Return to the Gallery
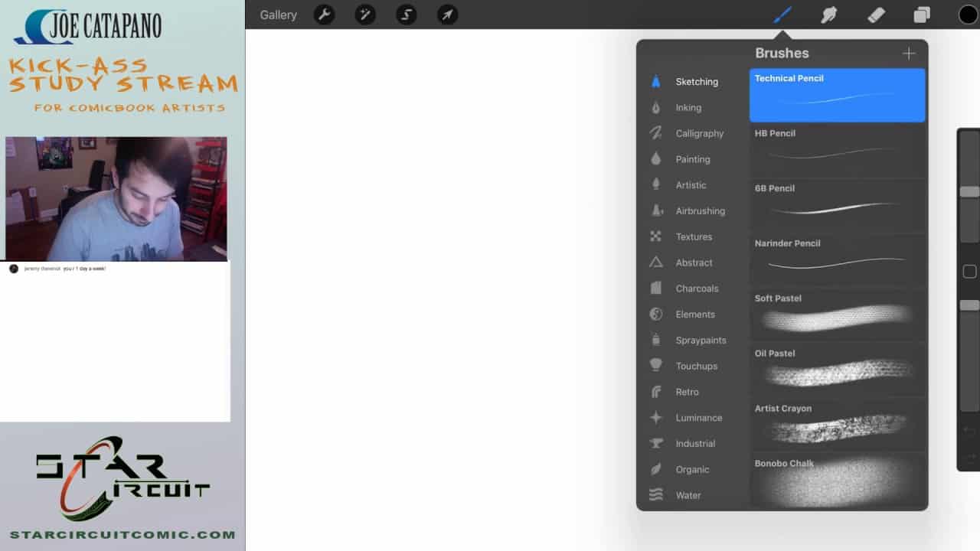 [x=278, y=15]
